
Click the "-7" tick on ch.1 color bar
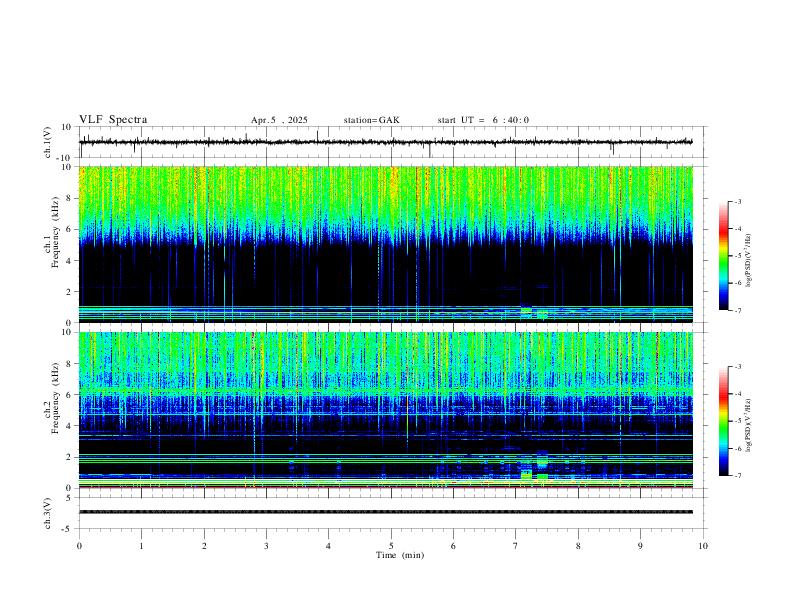pos(737,311)
